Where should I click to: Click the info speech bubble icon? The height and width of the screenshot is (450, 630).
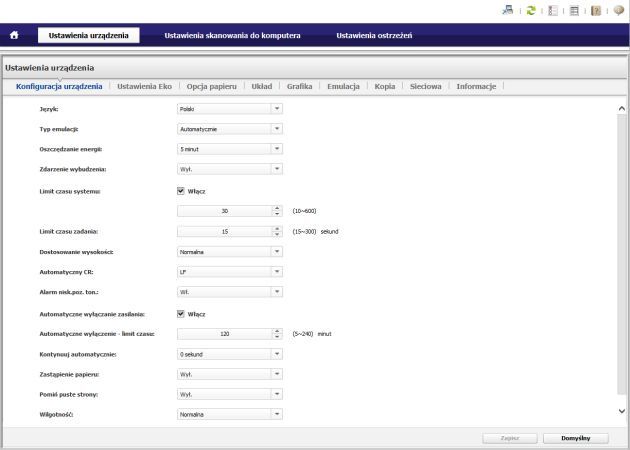(x=619, y=10)
